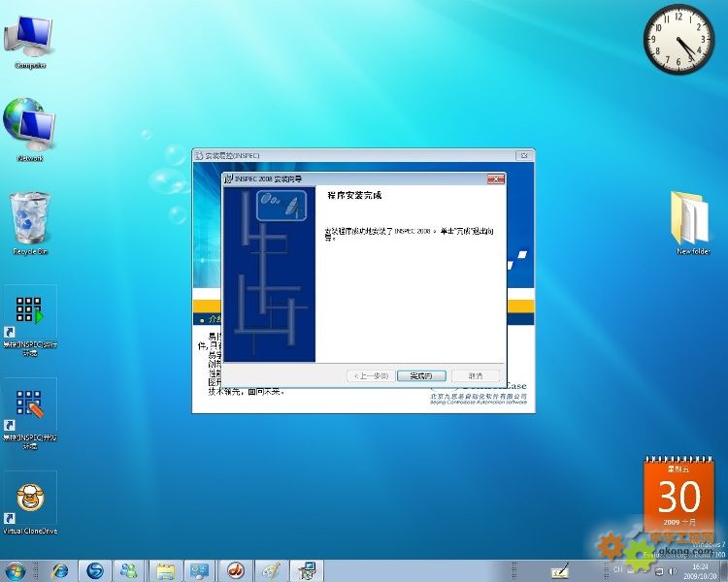Open the red round taskbar application icon
Viewport: 728px width, 582px height.
coord(236,571)
